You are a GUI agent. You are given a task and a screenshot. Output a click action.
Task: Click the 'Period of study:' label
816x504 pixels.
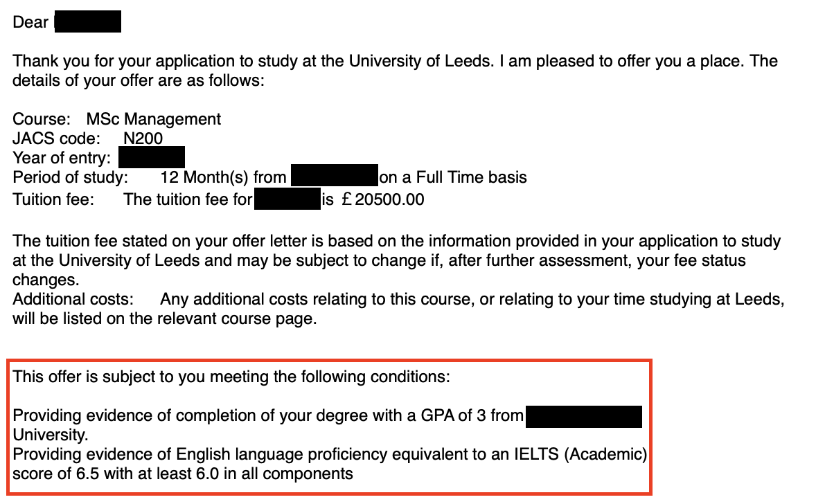pyautogui.click(x=70, y=177)
